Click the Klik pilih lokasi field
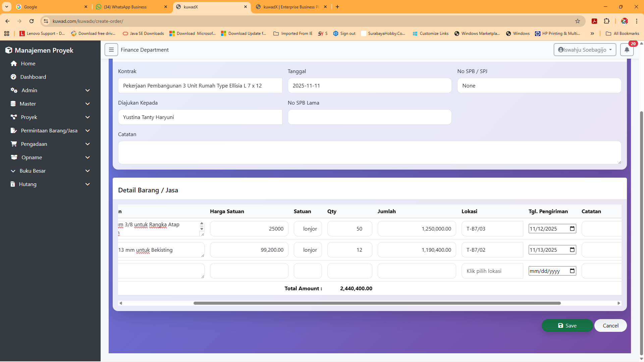The width and height of the screenshot is (644, 362). tap(492, 271)
